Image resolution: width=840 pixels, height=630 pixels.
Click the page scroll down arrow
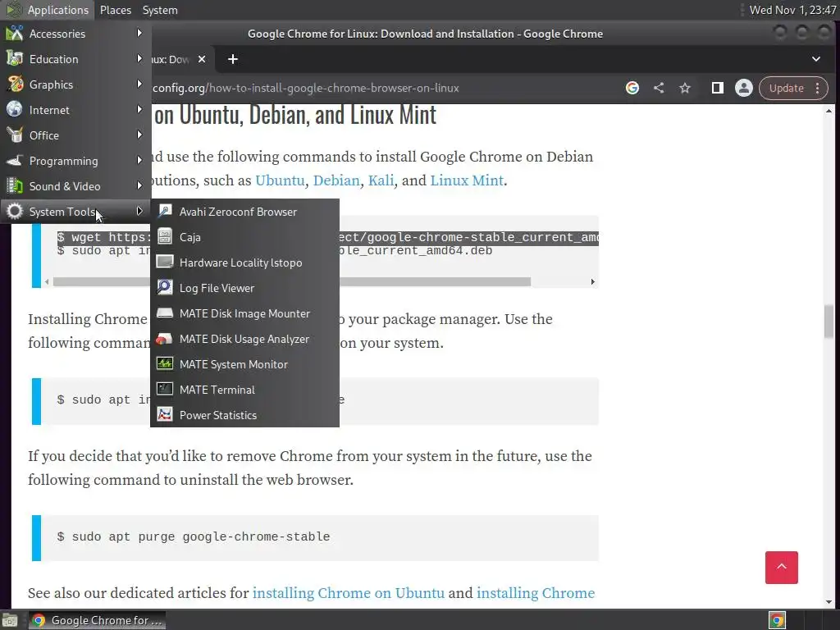[829, 601]
